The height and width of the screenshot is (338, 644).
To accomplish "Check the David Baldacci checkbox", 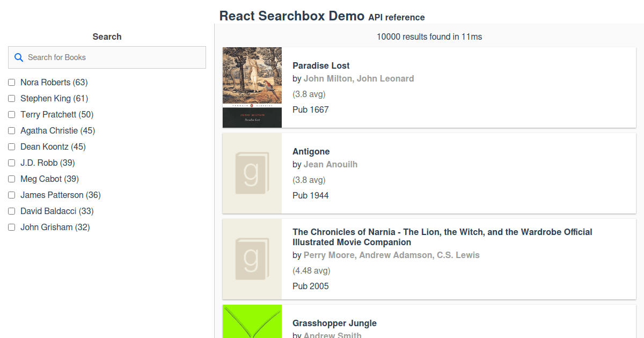I will 11,211.
